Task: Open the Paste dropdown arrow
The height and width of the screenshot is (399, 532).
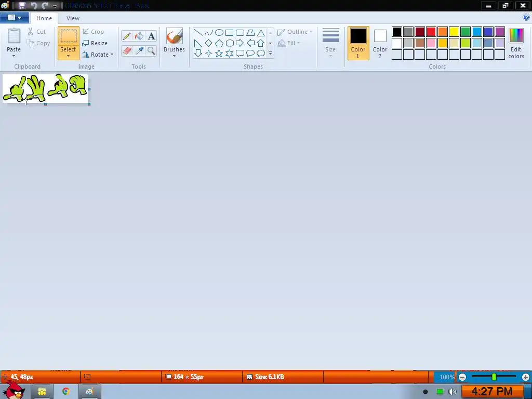Action: (14, 56)
